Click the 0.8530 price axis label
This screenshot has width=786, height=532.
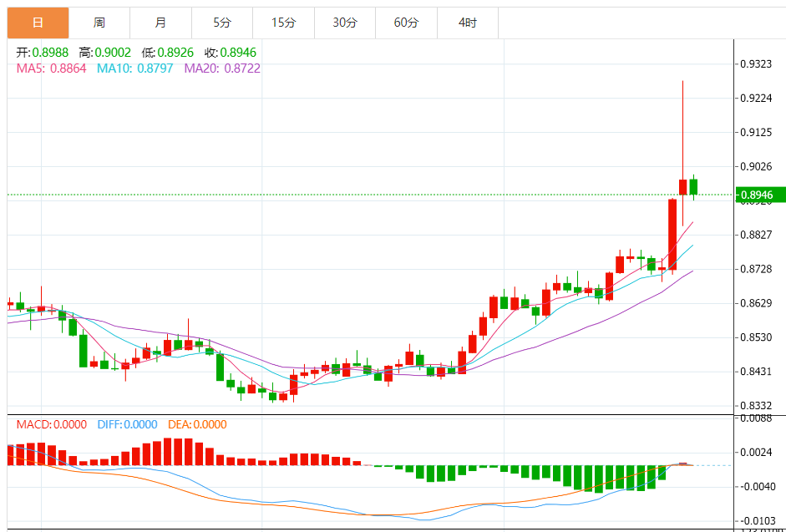[x=757, y=337]
